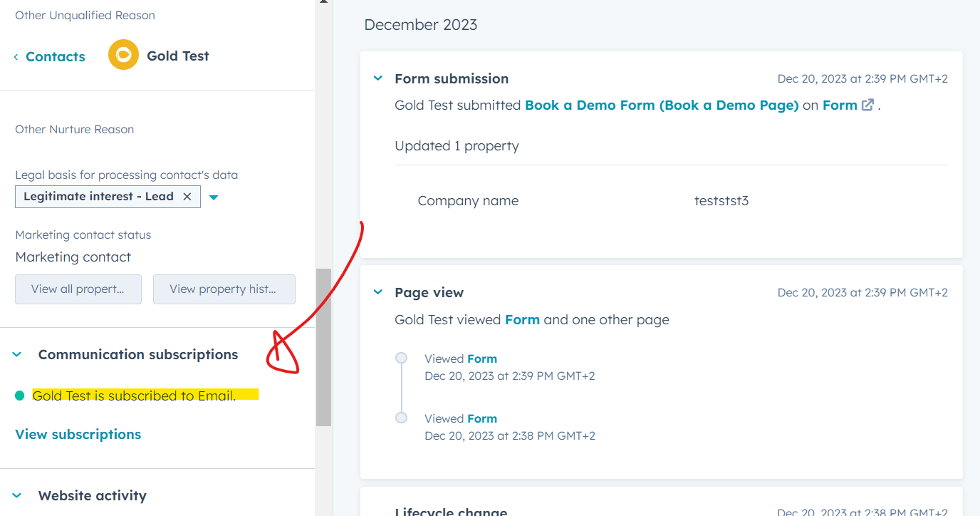The image size is (980, 516).
Task: Click the green subscribed status dot
Action: pos(19,396)
